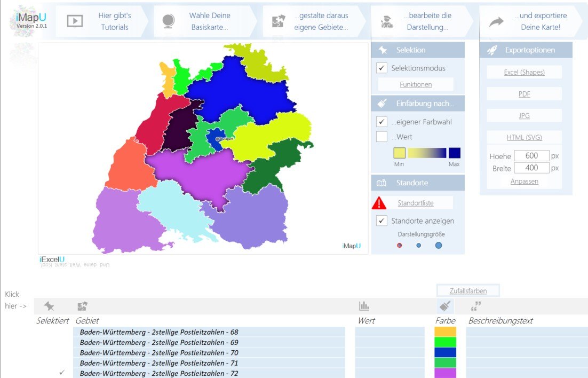The width and height of the screenshot is (588, 378).
Task: Disable the eigener Farbwahl checkbox
Action: pyautogui.click(x=382, y=122)
